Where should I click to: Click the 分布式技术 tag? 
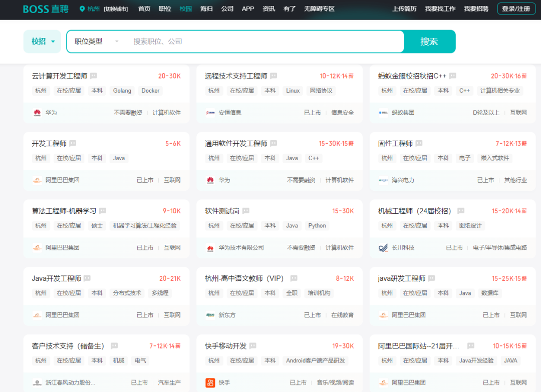[127, 293]
